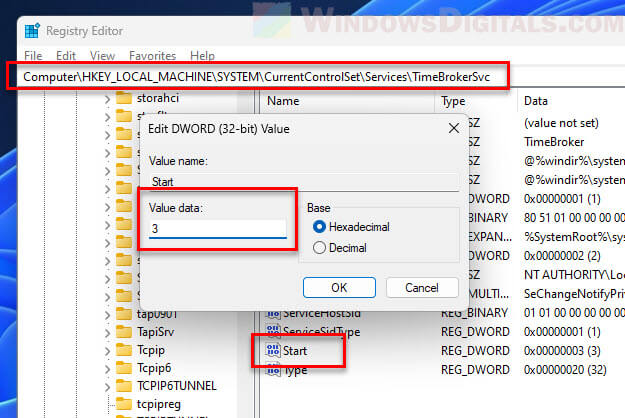Select the Hexadecimal base option
Screen dimensions: 625x418
[x=320, y=227]
